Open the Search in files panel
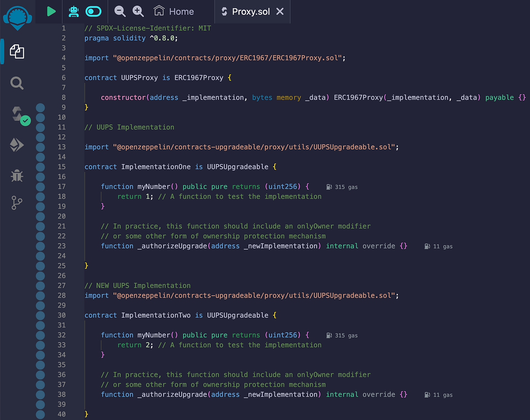Screen dimensions: 530x420 [x=17, y=83]
